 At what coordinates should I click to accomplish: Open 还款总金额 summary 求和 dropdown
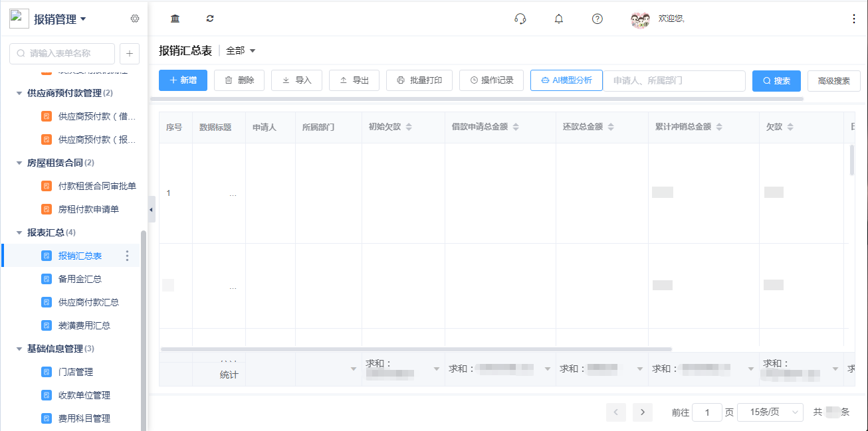pos(640,369)
